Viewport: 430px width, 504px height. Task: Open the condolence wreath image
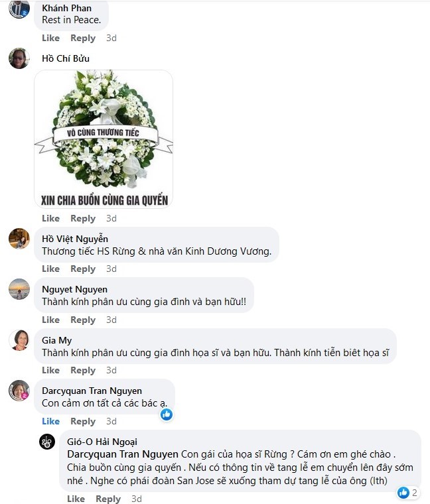pos(104,139)
